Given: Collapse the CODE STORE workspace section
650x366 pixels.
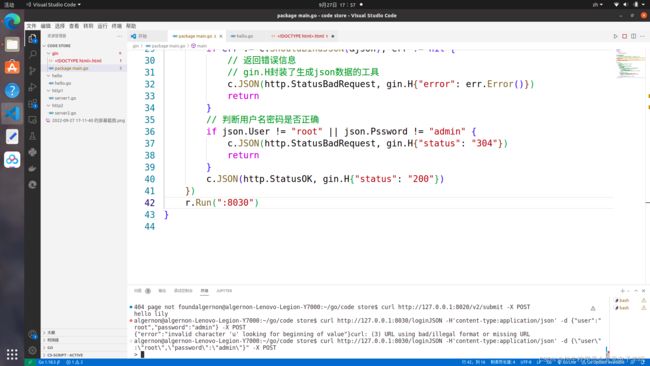Looking at the screenshot, I should [59, 46].
